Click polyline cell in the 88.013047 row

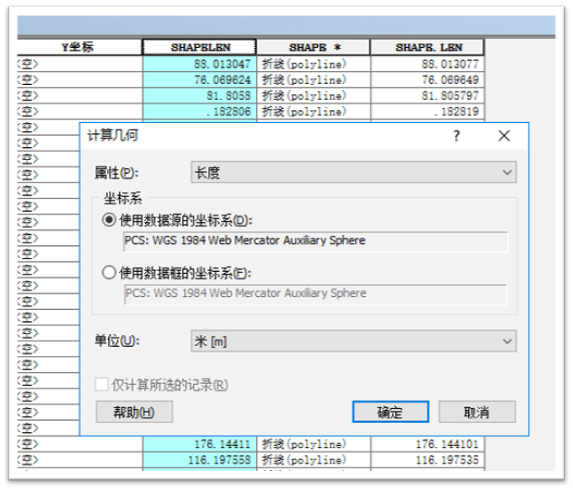coord(314,64)
